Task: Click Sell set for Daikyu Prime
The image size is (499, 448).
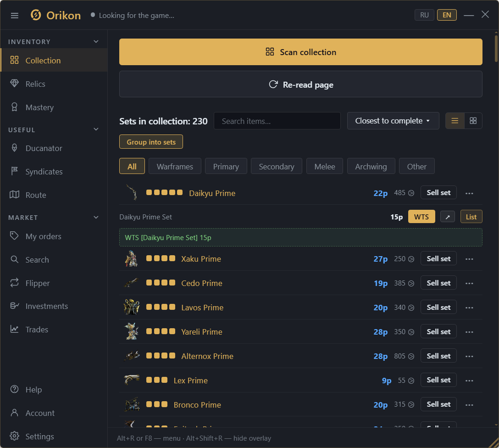Action: pos(438,192)
